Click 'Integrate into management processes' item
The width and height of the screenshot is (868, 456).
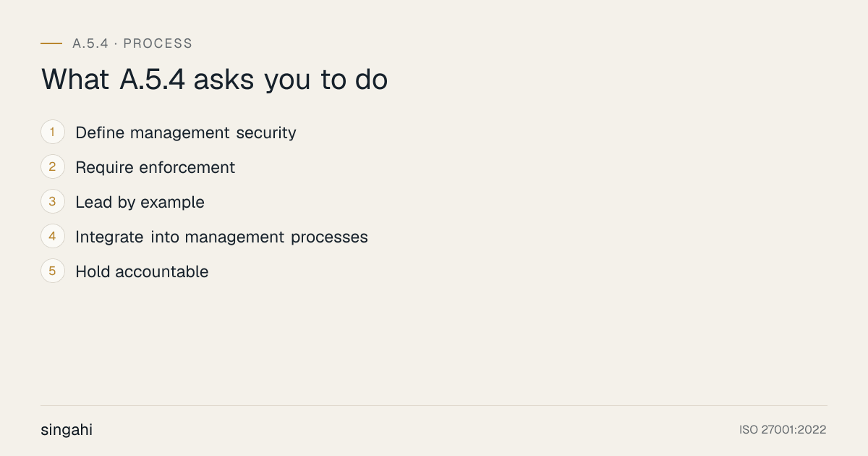coord(222,237)
